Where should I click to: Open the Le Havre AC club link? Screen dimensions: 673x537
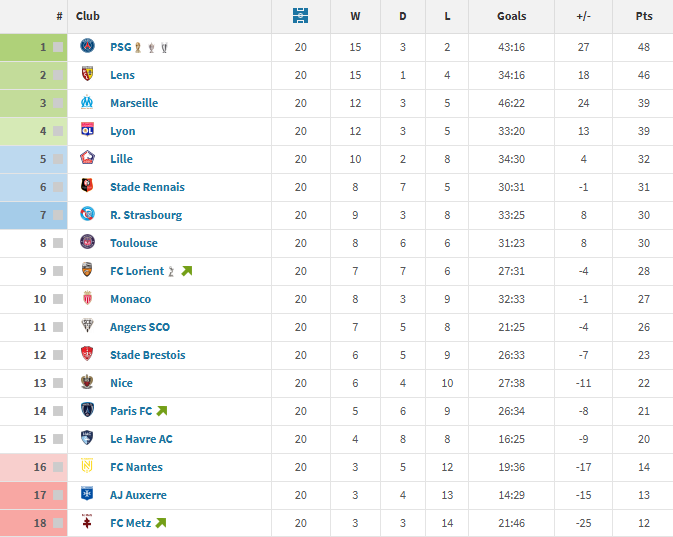click(141, 439)
